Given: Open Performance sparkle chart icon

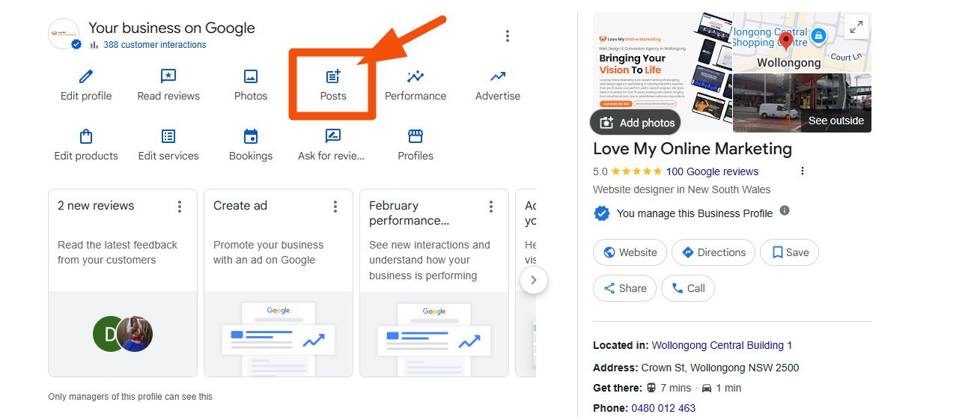Looking at the screenshot, I should point(416,76).
